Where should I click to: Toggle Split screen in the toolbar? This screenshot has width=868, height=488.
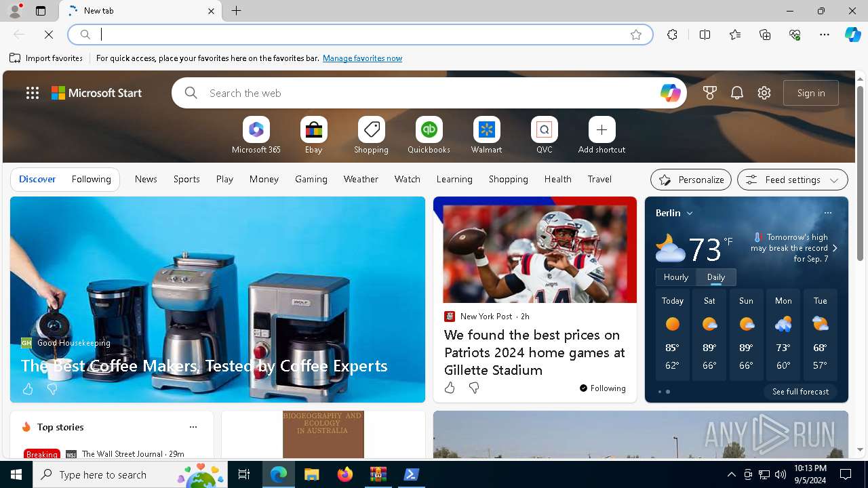tap(705, 35)
